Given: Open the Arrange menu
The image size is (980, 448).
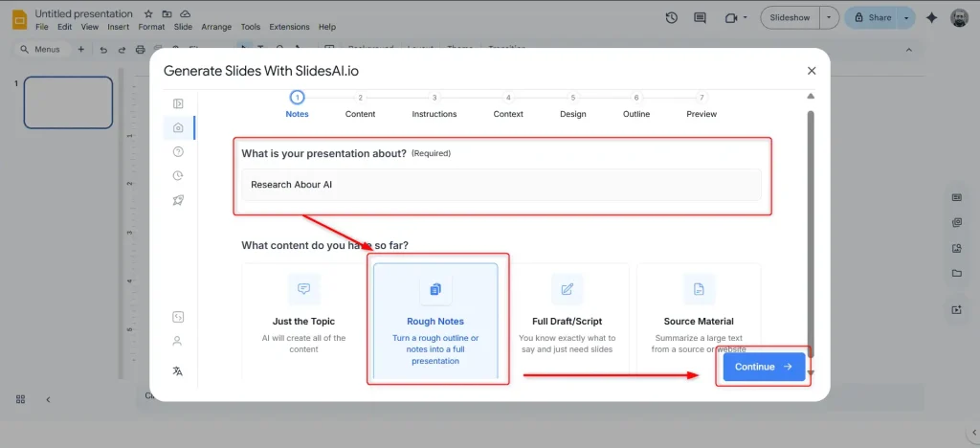Looking at the screenshot, I should tap(216, 27).
